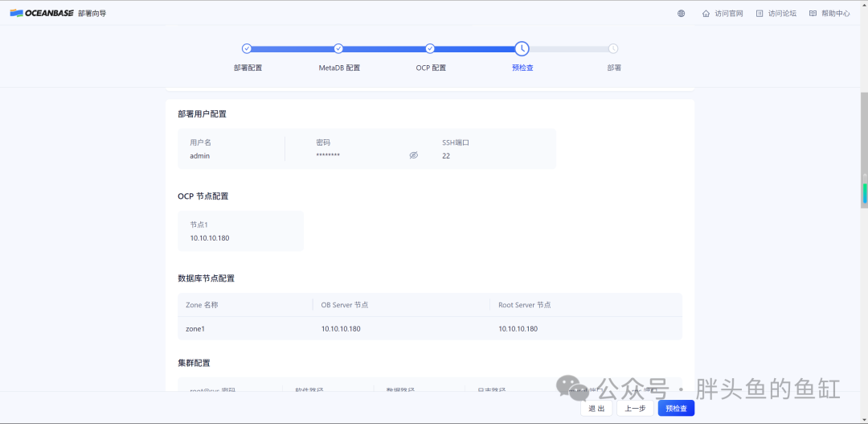Click the 节点1 label
This screenshot has width=868, height=424.
click(x=199, y=224)
